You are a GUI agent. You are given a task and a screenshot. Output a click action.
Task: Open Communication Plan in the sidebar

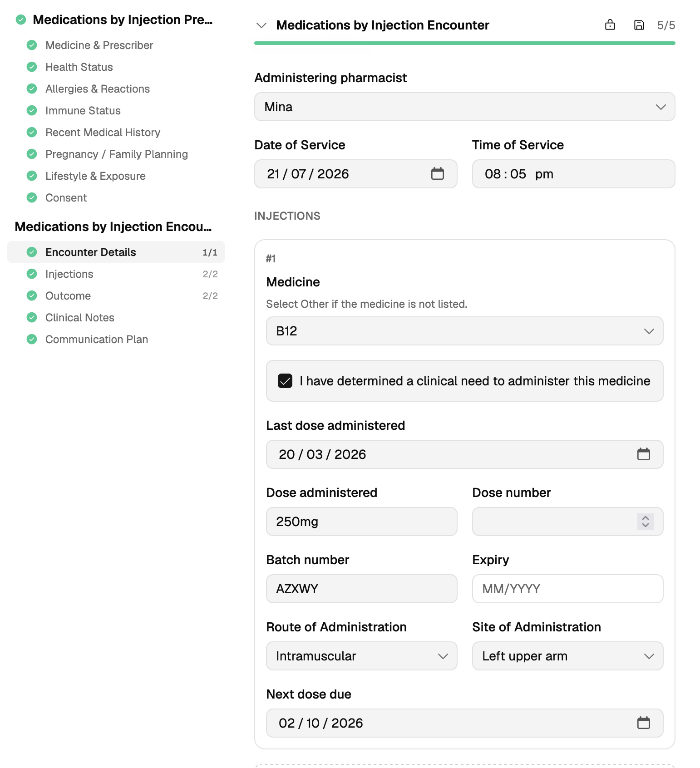[116, 340]
